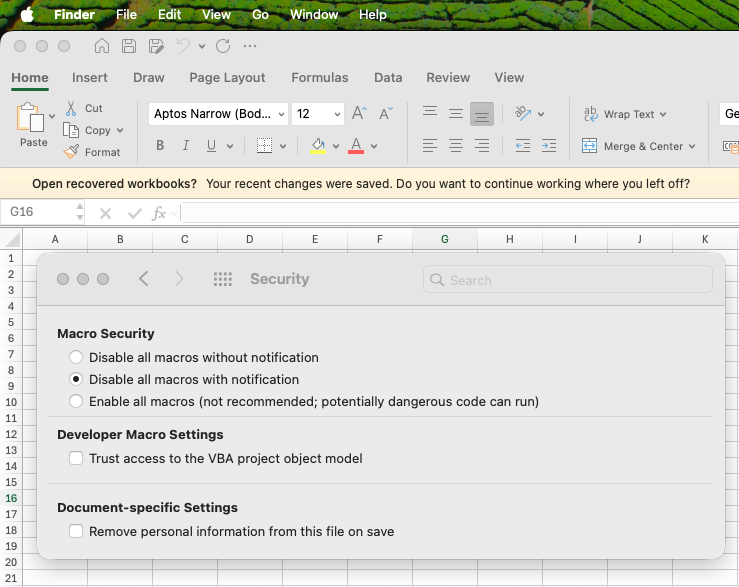The image size is (739, 587).
Task: Click the Save As icon with pencil
Action: (156, 46)
